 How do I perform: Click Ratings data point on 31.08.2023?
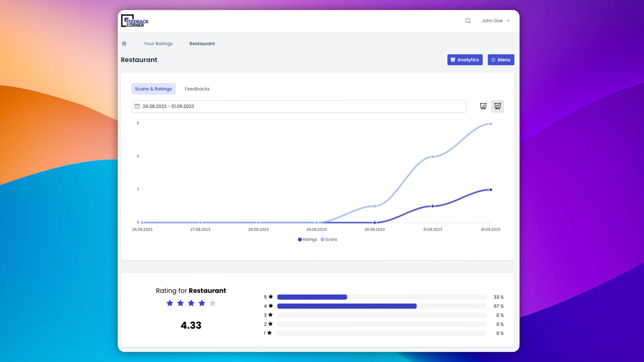tap(433, 206)
